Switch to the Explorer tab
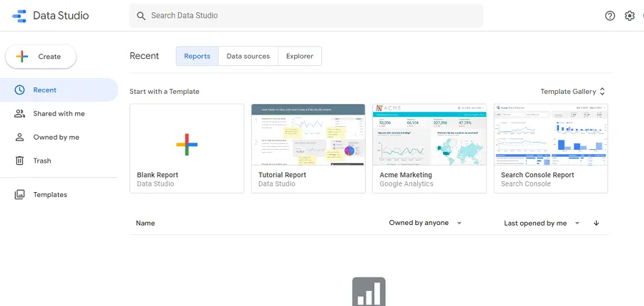Image resolution: width=644 pixels, height=306 pixels. (300, 57)
